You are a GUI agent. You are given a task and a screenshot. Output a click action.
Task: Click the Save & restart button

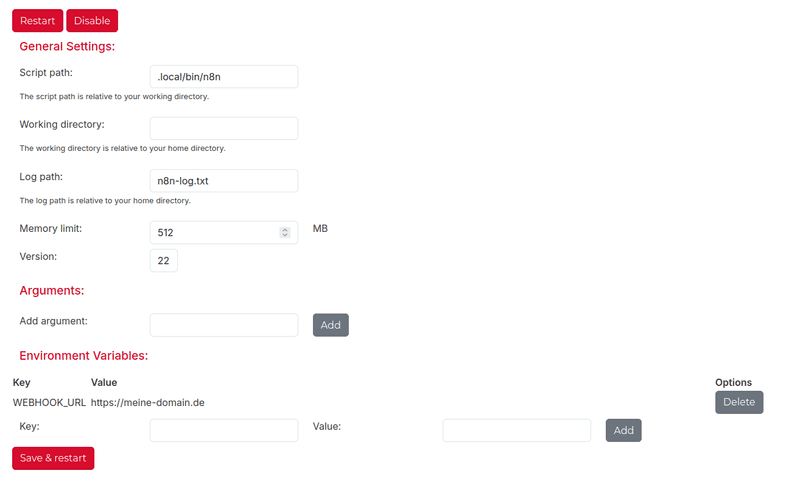(x=53, y=458)
